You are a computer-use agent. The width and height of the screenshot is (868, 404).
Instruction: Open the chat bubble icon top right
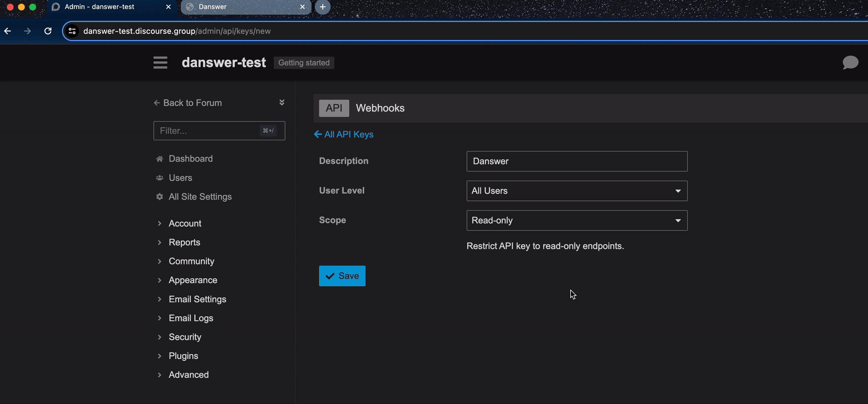point(850,62)
